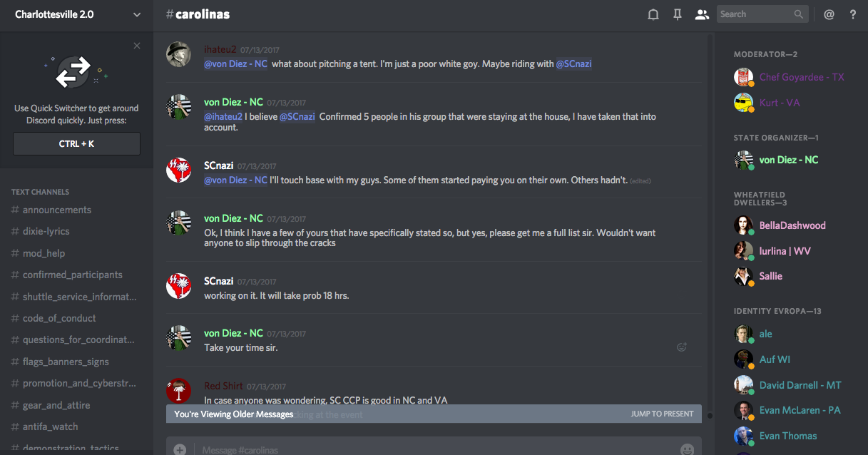Image resolution: width=868 pixels, height=455 pixels.
Task: Focus the Message #carolinas input field
Action: [x=428, y=449]
